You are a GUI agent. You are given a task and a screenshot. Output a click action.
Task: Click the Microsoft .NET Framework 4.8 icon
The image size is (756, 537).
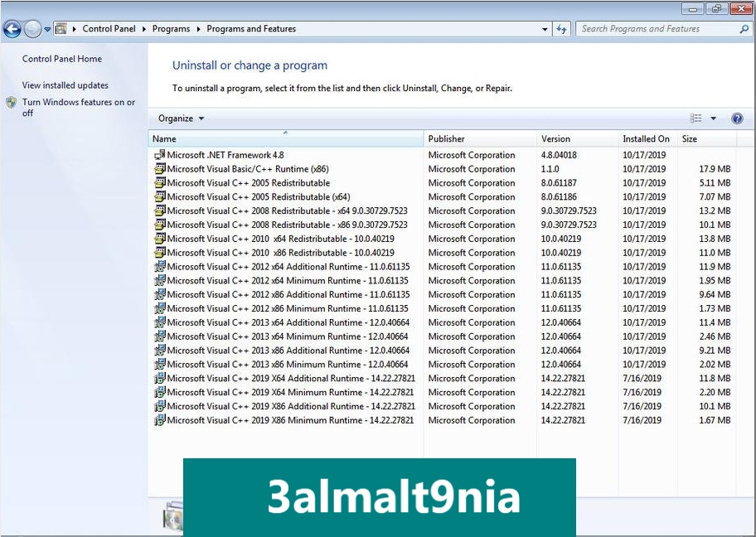[160, 155]
